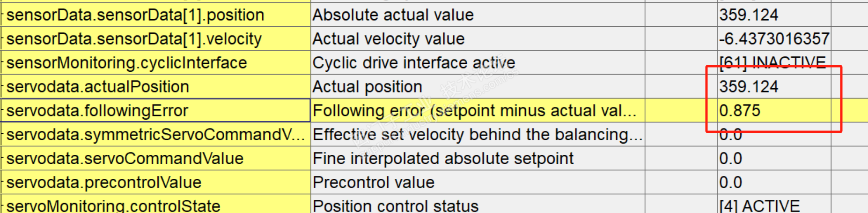Select servoMonitoring.controlState variable cell

click(113, 205)
